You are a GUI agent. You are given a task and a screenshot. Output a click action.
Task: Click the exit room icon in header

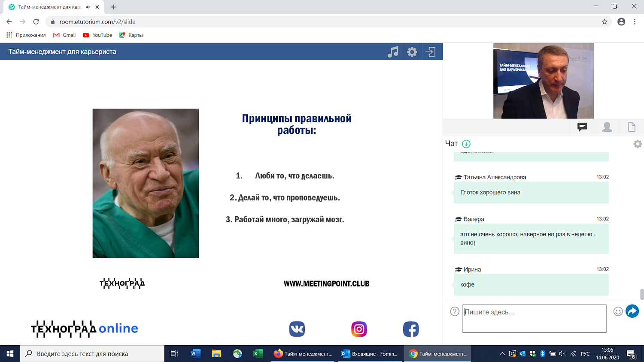click(431, 51)
